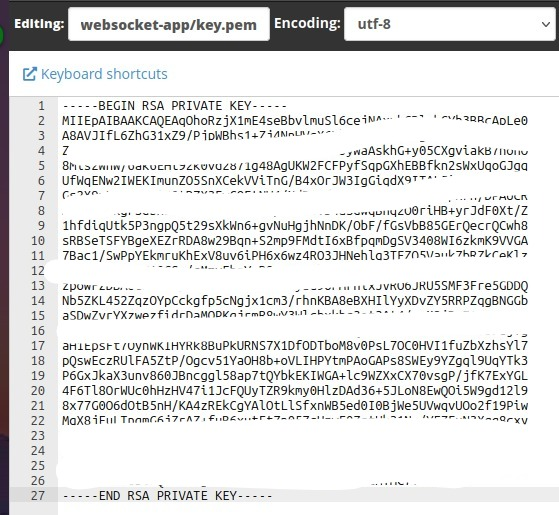Click line number 20 in the gutter

[x=38, y=391]
